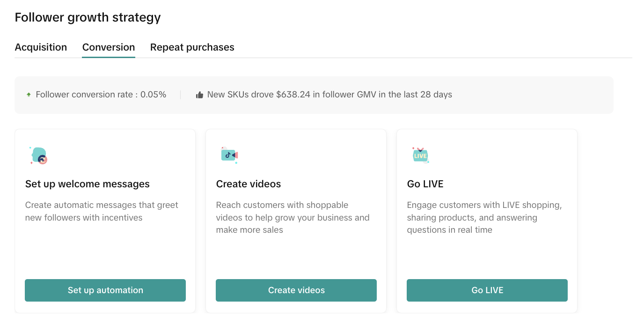The width and height of the screenshot is (644, 325).
Task: Switch to the Acquisition tab
Action: [x=41, y=47]
